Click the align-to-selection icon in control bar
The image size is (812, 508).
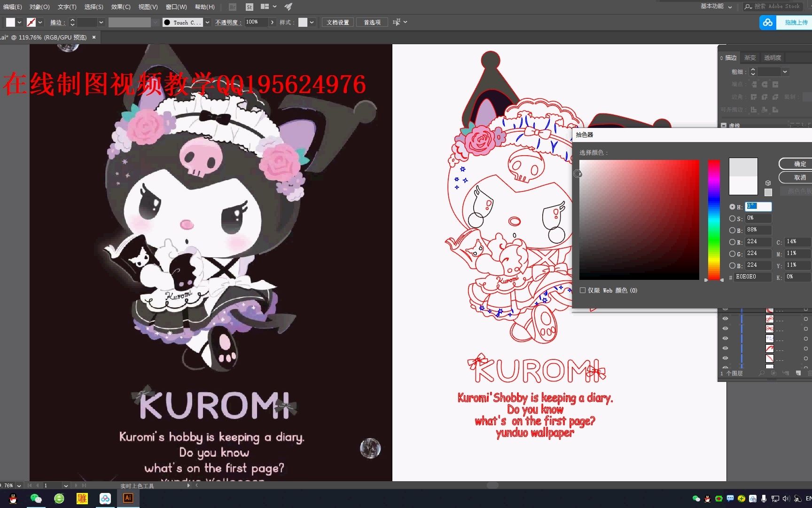tap(396, 22)
